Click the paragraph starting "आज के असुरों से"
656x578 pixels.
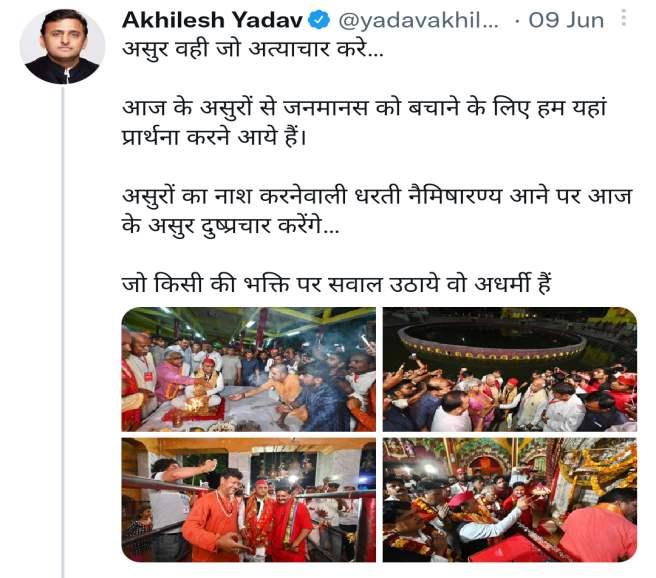coord(364,123)
